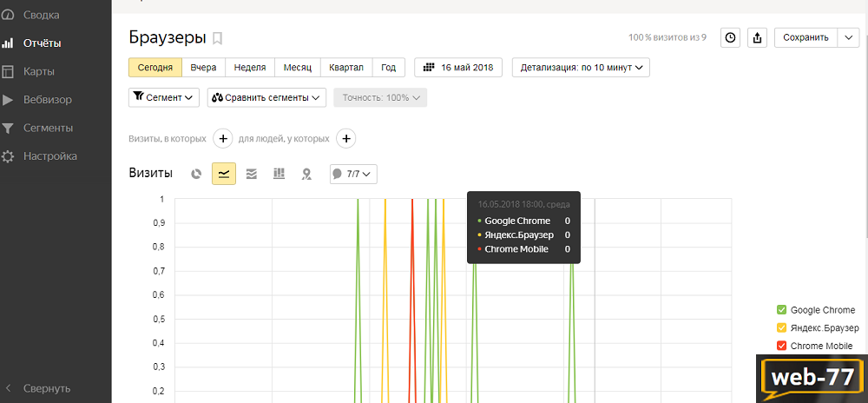Click the Сохранить button
The image size is (868, 403).
point(806,37)
